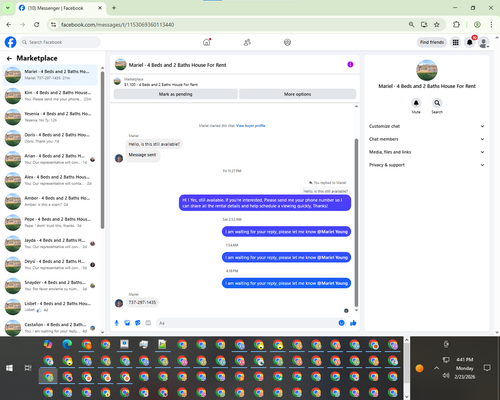Open the Jayda conversation in the list
500x400 pixels.
[50, 243]
